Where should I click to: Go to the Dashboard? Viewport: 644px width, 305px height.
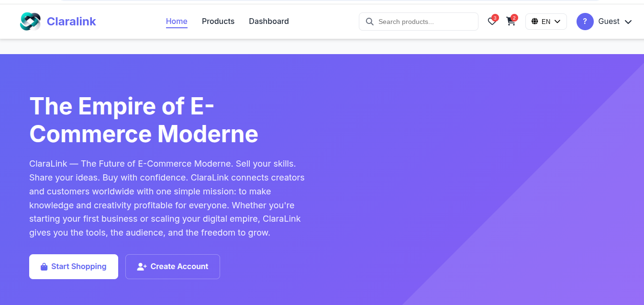(269, 21)
